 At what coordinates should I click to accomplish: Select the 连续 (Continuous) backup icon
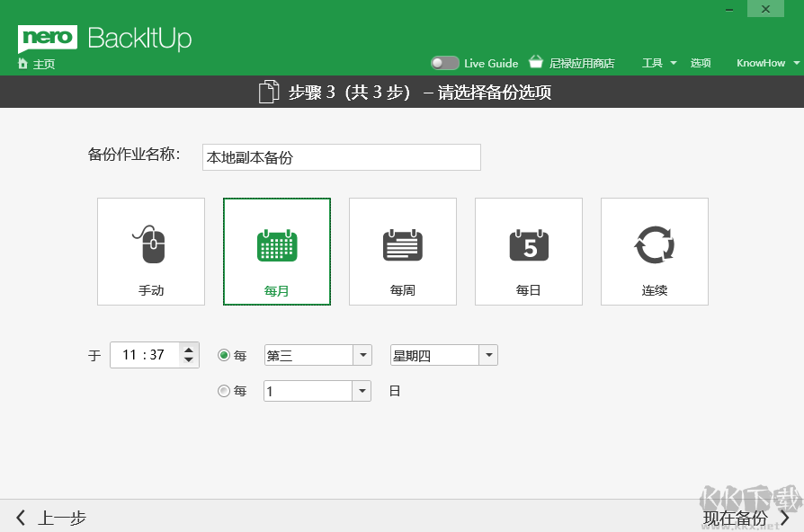pyautogui.click(x=654, y=250)
